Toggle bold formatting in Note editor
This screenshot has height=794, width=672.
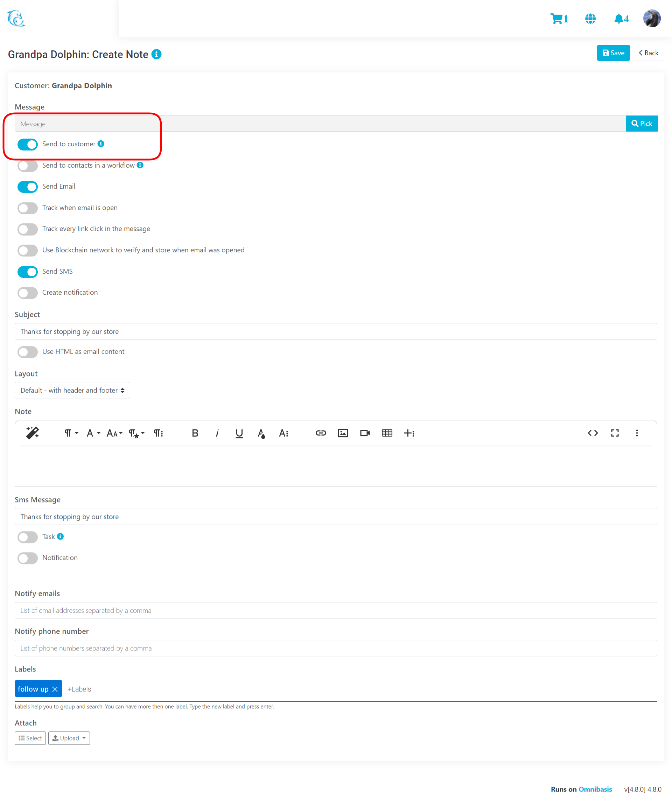195,433
